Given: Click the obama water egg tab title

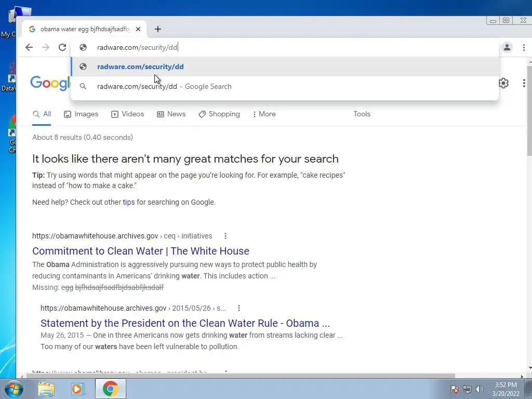Looking at the screenshot, I should (x=85, y=29).
